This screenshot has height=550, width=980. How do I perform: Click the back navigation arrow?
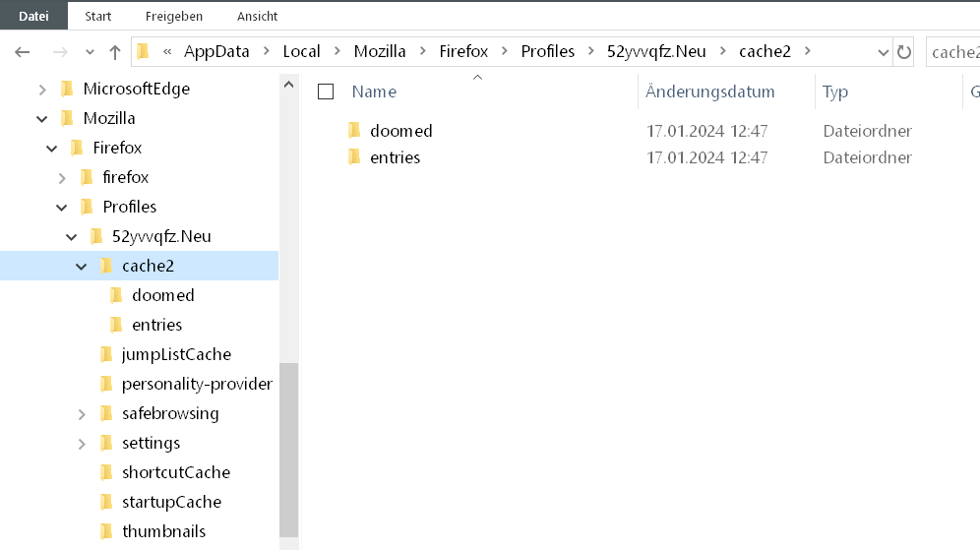(23, 52)
